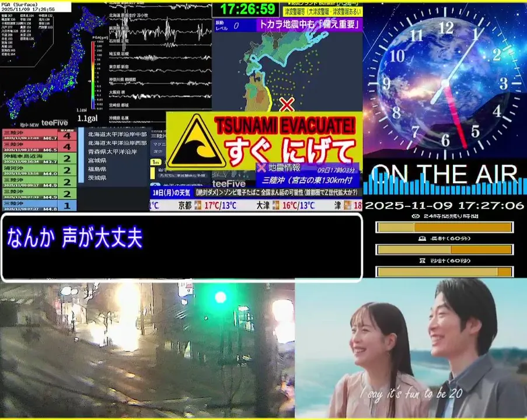Click intensity 4 box of M6.5 三陸沖 row
Image resolution: width=527 pixels, height=420 pixels.
pos(67,147)
